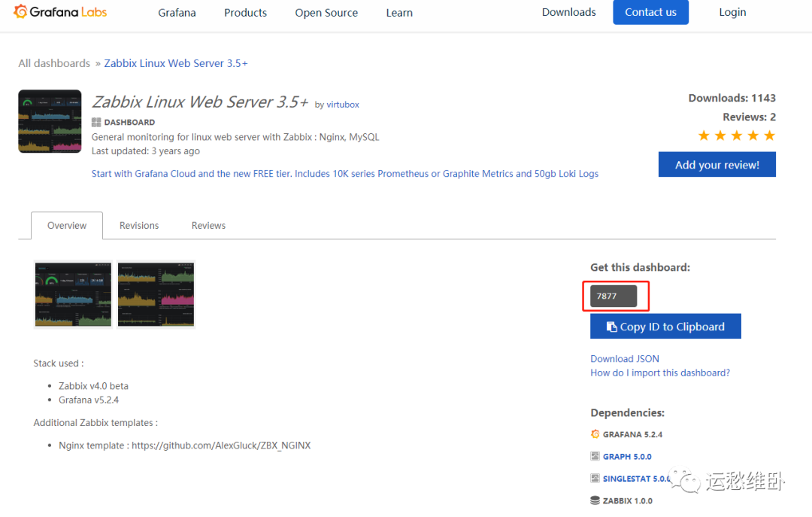Click the GRAFANA 5.2.4 dependency text
This screenshot has width=812, height=517.
pyautogui.click(x=632, y=434)
